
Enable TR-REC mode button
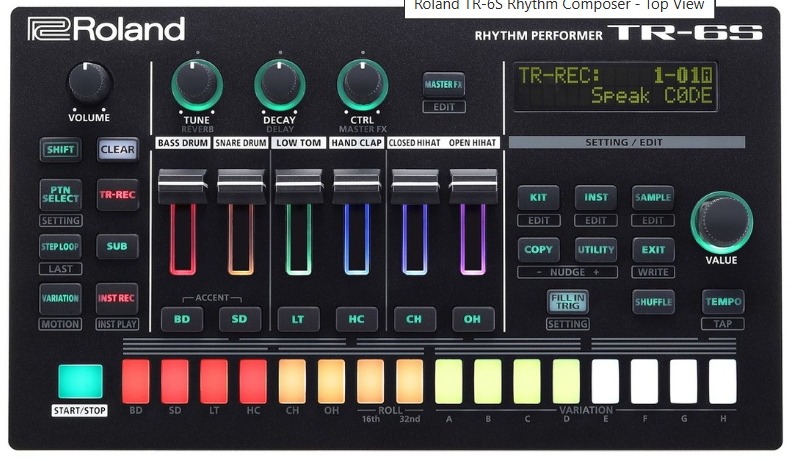coord(117,194)
